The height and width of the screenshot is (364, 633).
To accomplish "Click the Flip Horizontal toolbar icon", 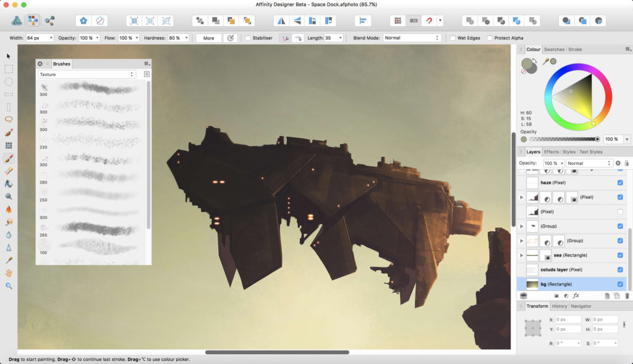I will pyautogui.click(x=281, y=20).
